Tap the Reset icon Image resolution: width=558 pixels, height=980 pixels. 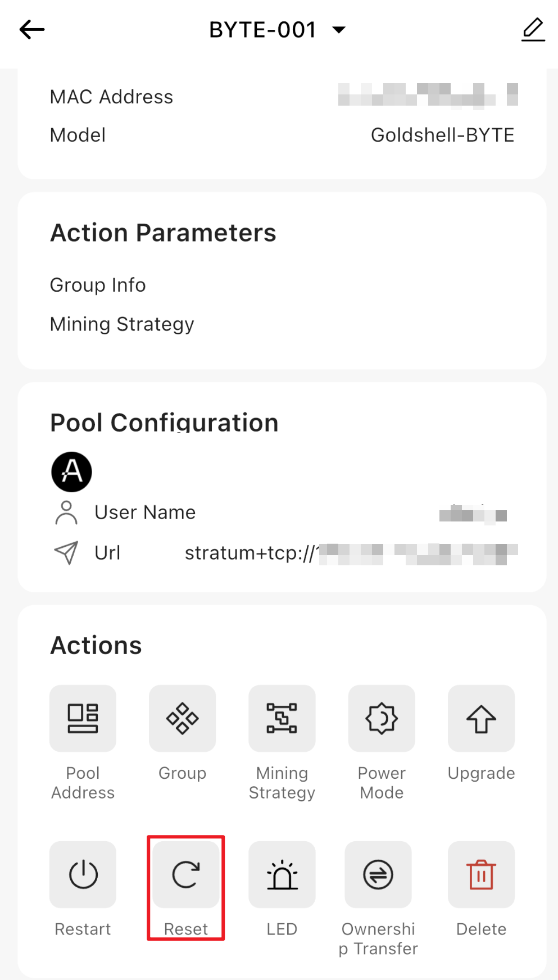186,874
